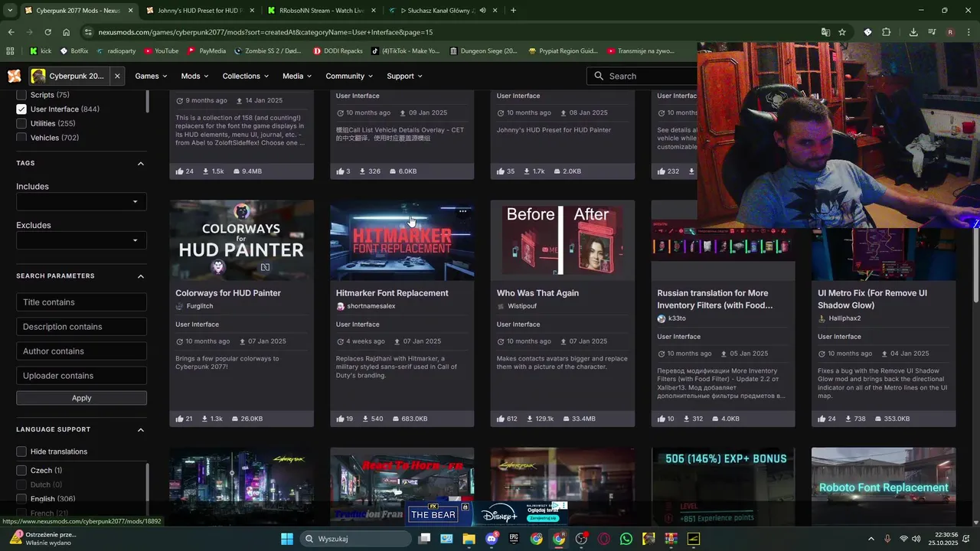Open YouTube bookmark in bookmarks bar
Image resolution: width=980 pixels, height=551 pixels.
[x=161, y=51]
